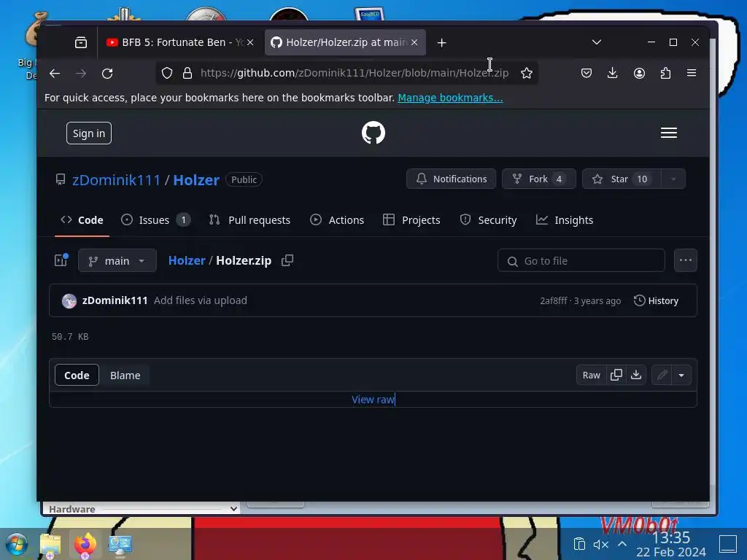Open Firefox application menu
Viewport: 747px width, 560px height.
point(692,73)
